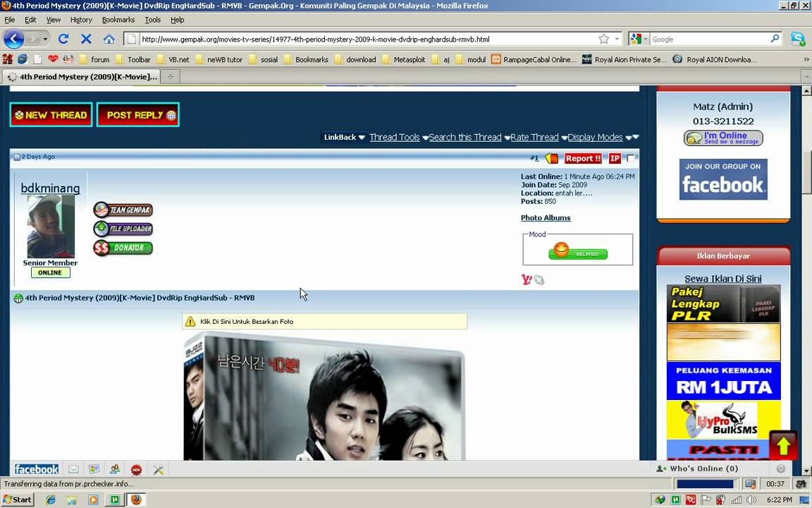The height and width of the screenshot is (508, 812).
Task: Click the Donator badge
Action: tap(123, 248)
